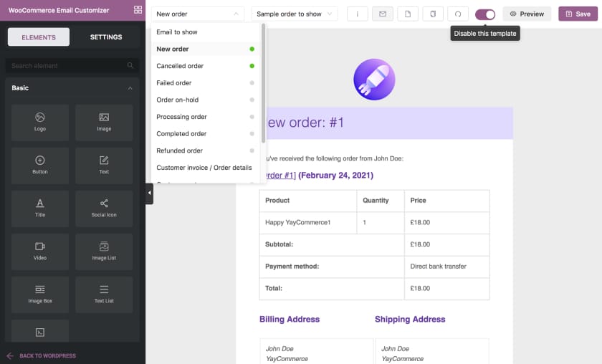Click the send test email envelope icon
Screen dimensions: 602x364
383,14
